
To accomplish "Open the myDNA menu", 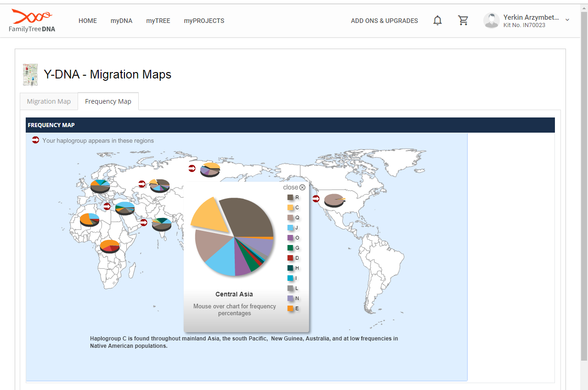I will pyautogui.click(x=121, y=21).
